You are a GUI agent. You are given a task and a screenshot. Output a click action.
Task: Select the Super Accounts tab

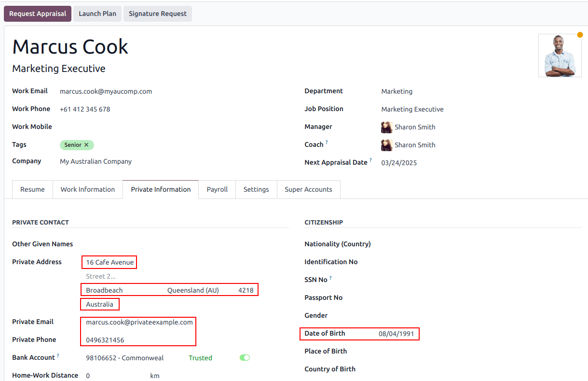pos(308,189)
